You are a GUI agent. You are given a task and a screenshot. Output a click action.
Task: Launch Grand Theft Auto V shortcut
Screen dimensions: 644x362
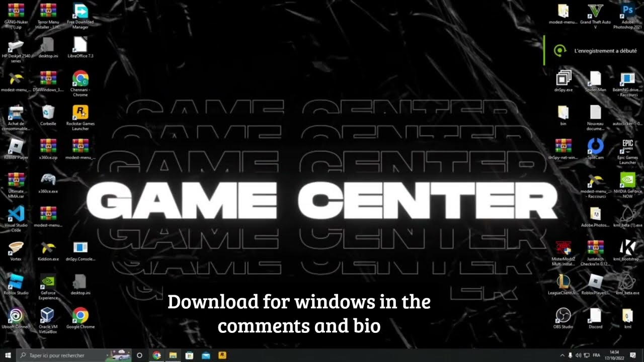point(596,16)
